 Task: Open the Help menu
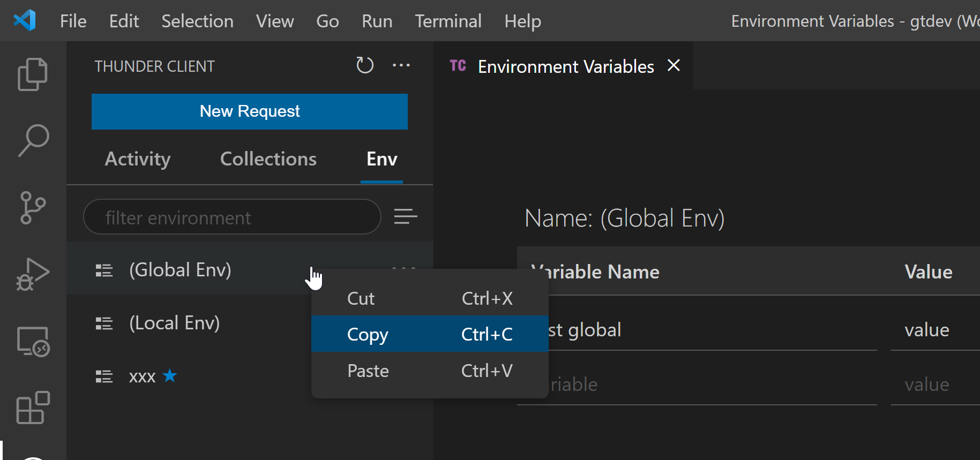coord(522,21)
